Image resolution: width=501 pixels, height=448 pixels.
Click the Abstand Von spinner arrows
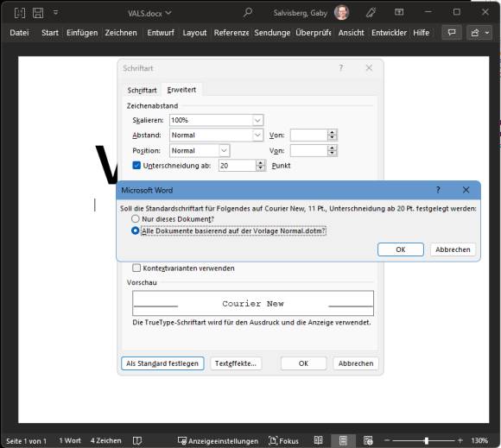click(x=333, y=135)
